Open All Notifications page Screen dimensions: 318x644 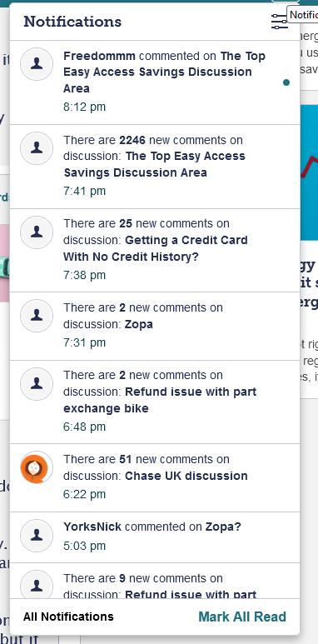click(x=68, y=617)
